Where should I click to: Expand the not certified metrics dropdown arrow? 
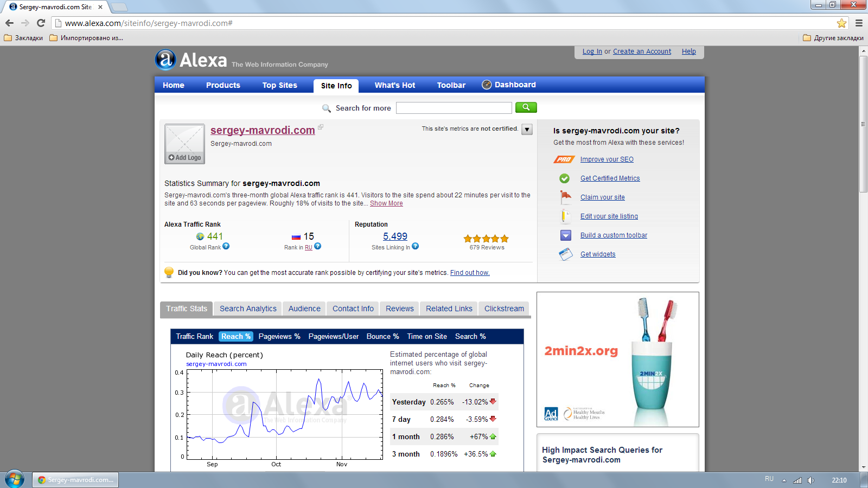pos(527,130)
